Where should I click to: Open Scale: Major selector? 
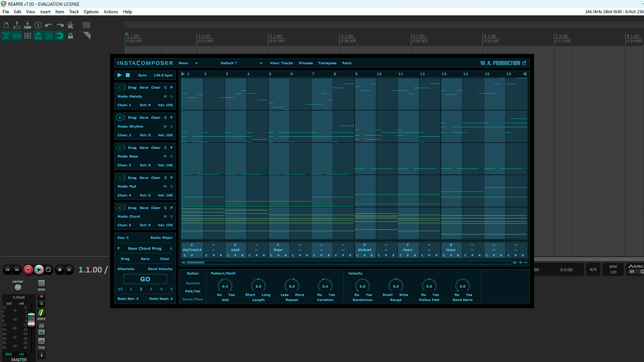coord(162,238)
